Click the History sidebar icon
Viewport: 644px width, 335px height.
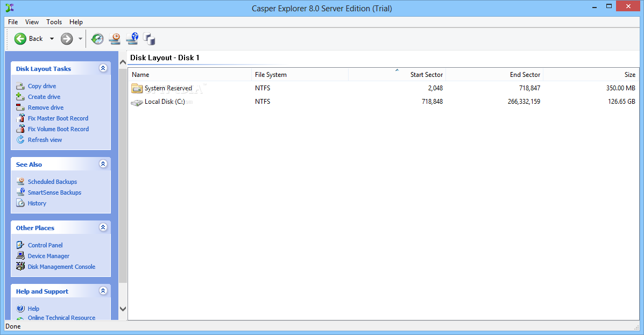coord(20,203)
